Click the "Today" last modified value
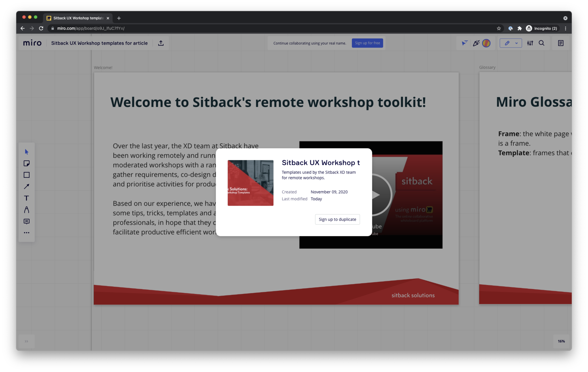 316,199
